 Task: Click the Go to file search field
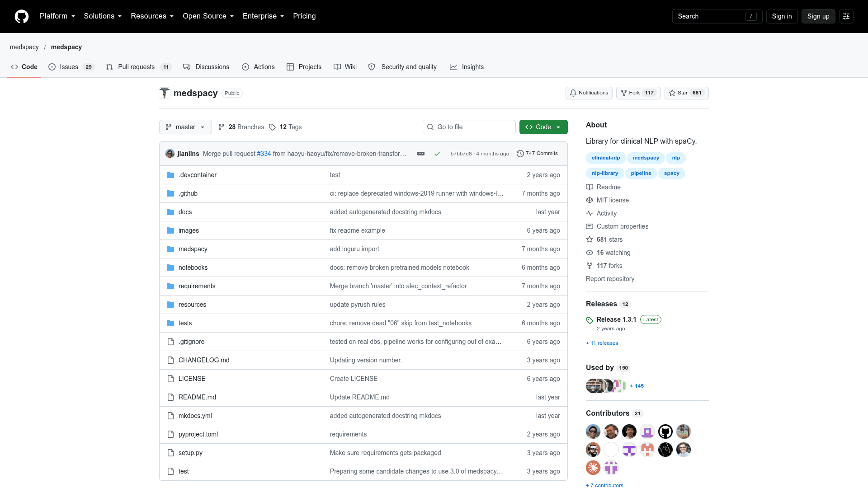click(x=469, y=127)
